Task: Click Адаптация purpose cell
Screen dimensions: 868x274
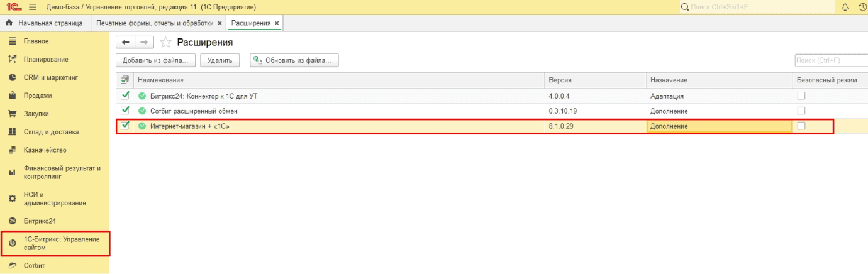Action: 720,96
